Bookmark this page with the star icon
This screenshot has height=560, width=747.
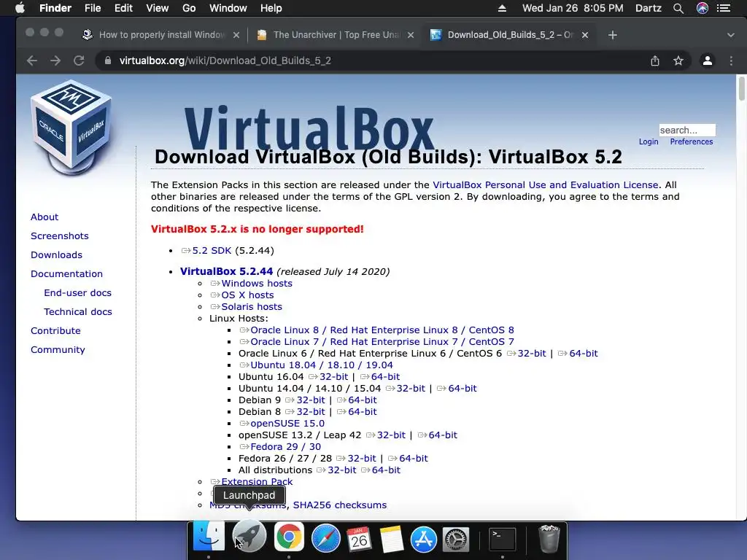point(678,61)
